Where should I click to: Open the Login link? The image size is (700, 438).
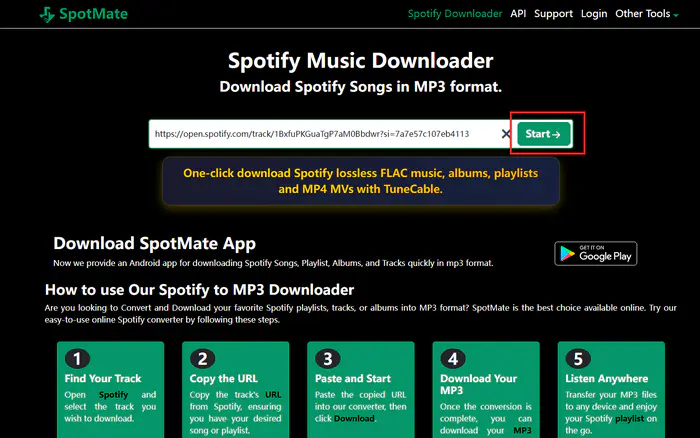pos(594,14)
